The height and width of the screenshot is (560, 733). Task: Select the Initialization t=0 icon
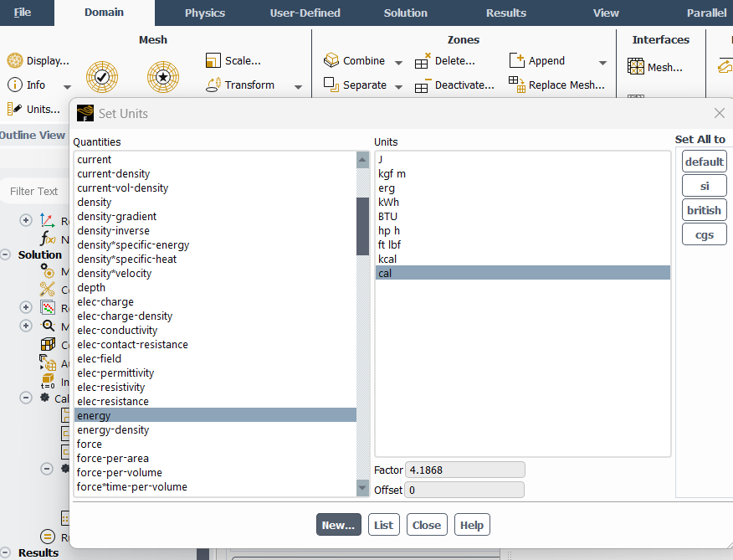tap(48, 382)
